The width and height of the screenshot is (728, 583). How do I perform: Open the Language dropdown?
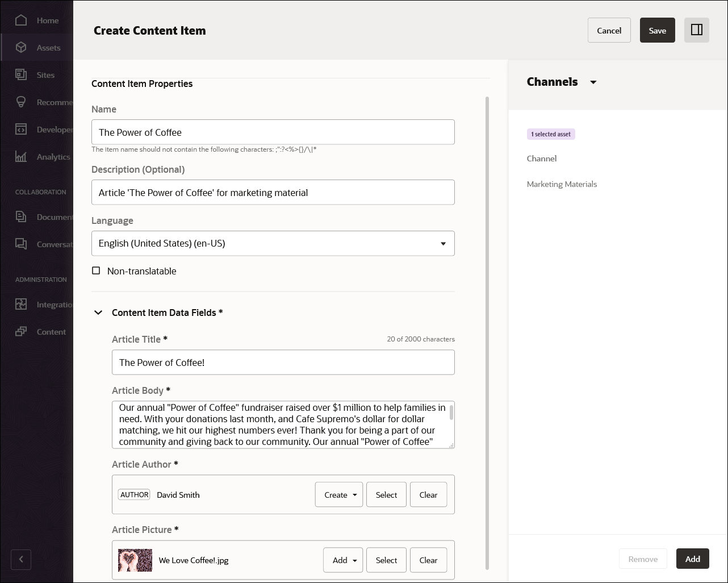(x=443, y=244)
